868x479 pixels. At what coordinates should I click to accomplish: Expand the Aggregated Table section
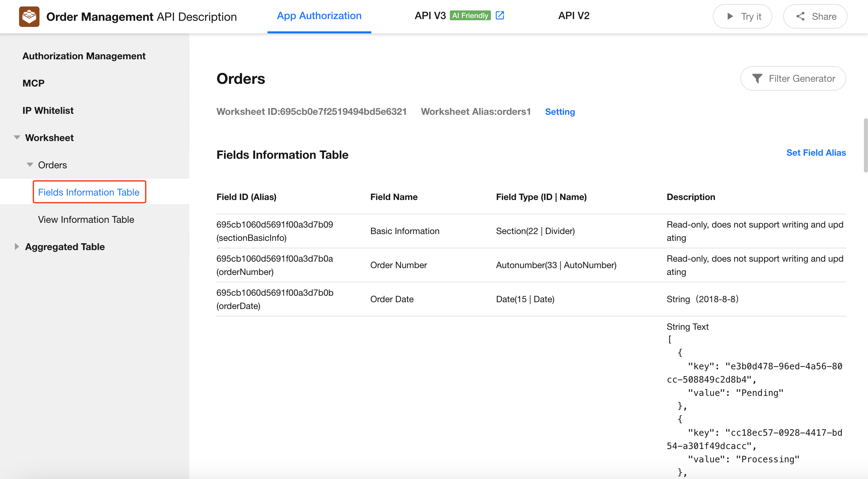(x=17, y=247)
